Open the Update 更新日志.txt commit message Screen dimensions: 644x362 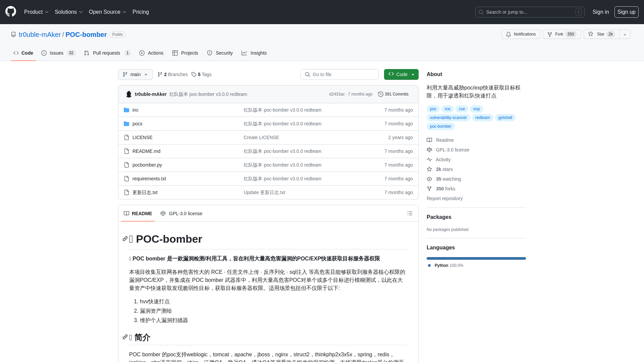tap(264, 192)
